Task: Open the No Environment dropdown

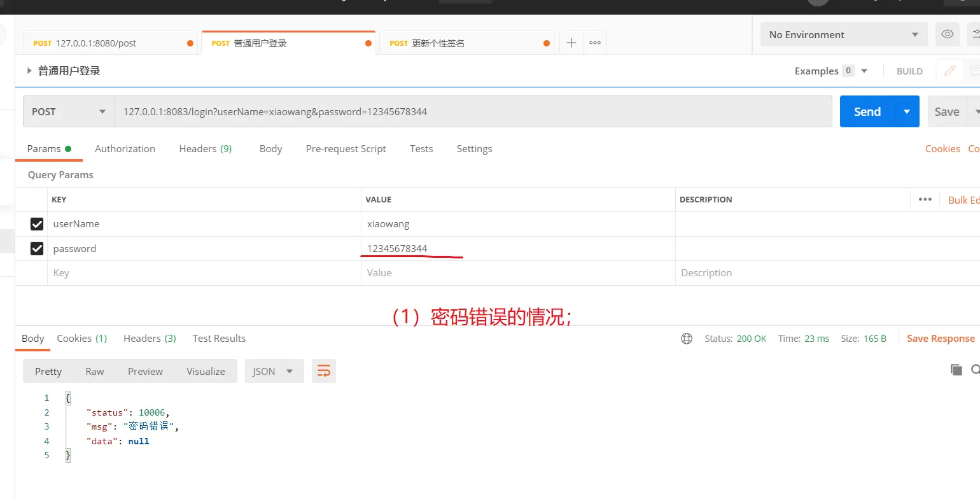Action: [843, 34]
